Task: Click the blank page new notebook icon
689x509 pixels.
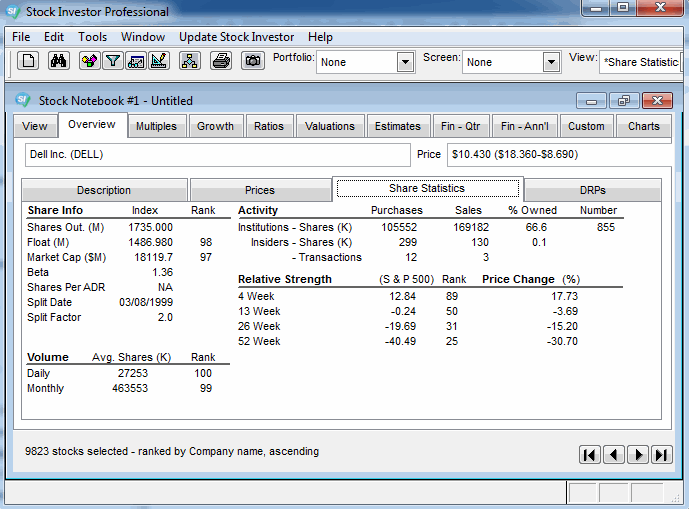Action: pyautogui.click(x=28, y=61)
